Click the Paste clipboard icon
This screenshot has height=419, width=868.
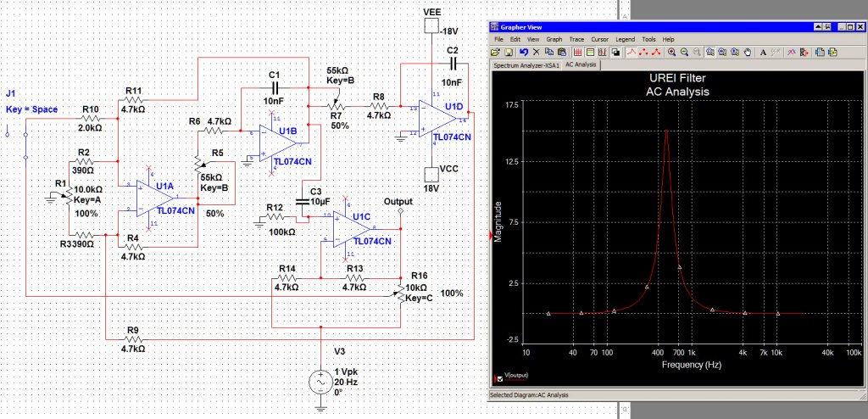click(562, 52)
